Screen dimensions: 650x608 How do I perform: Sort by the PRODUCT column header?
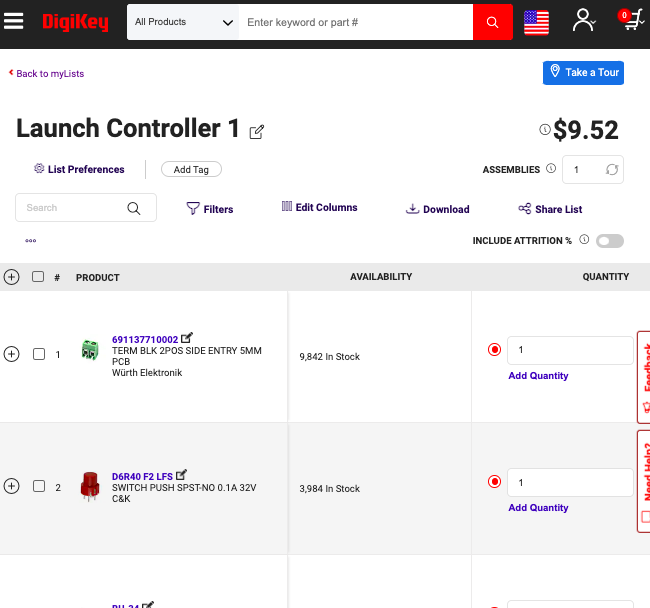click(97, 278)
